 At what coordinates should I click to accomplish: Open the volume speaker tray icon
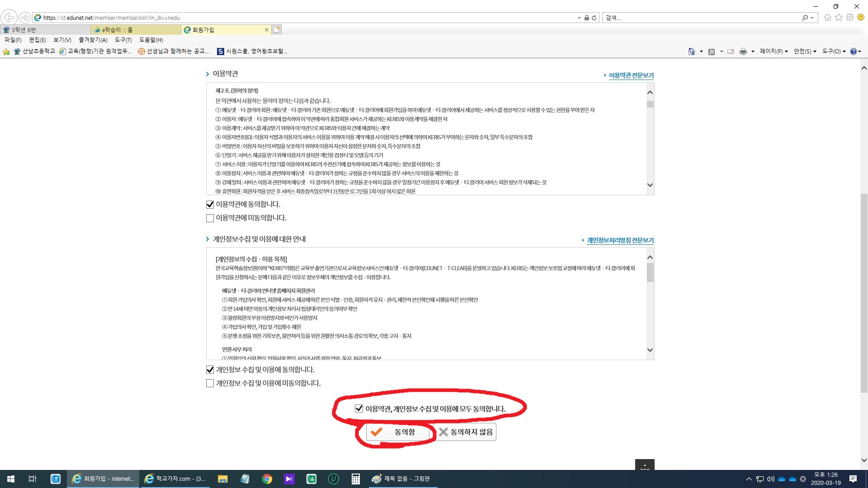coord(771,479)
